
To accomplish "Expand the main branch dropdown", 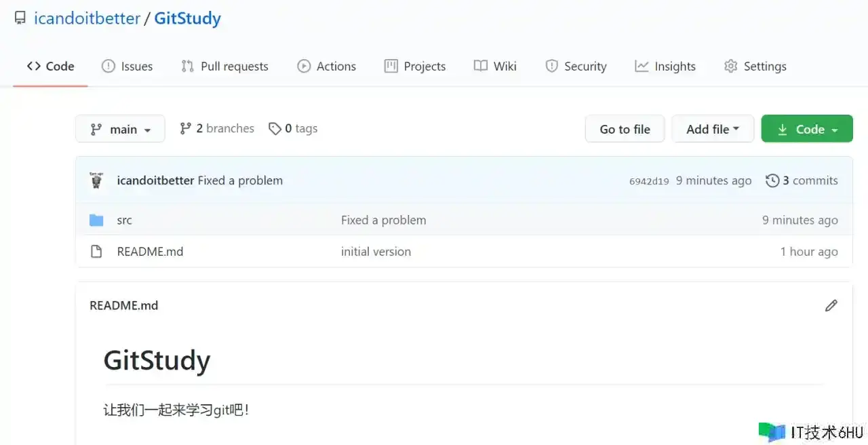I will click(x=120, y=129).
